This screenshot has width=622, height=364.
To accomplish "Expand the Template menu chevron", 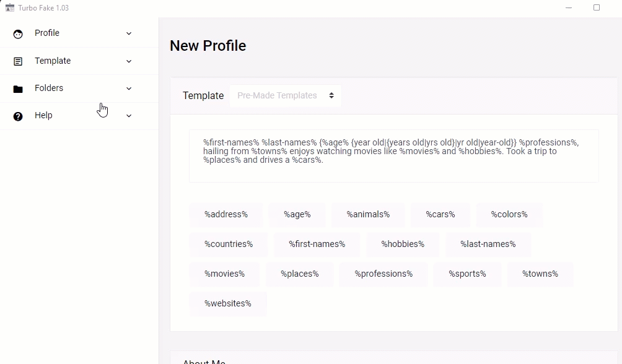I will (x=129, y=61).
